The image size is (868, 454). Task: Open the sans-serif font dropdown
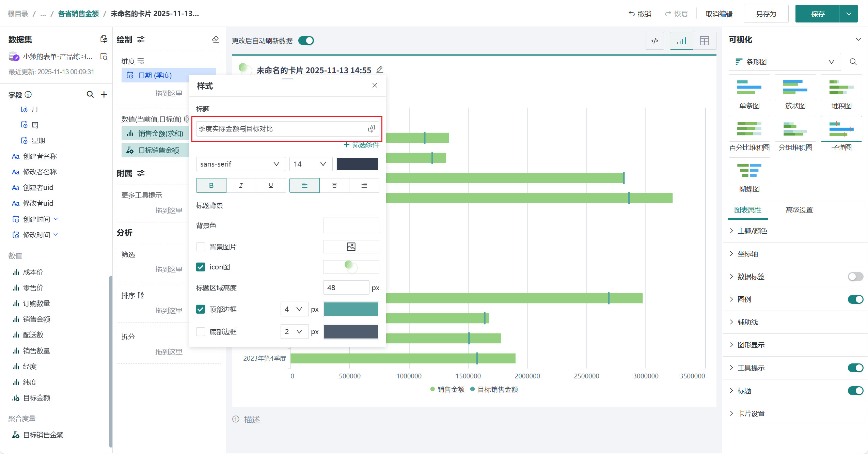pyautogui.click(x=240, y=164)
